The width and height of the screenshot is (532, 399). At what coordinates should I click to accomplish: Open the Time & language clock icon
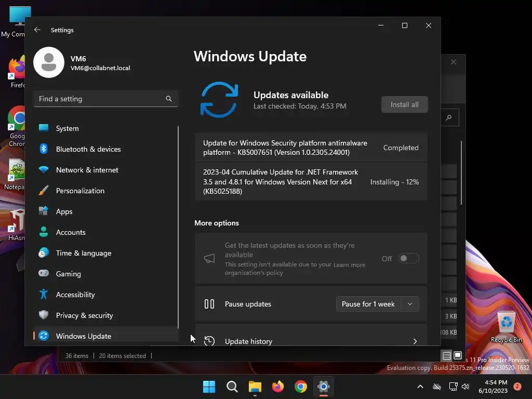(x=44, y=253)
